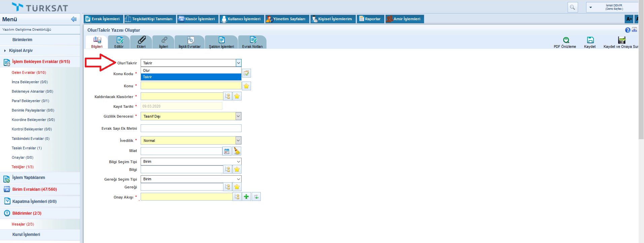Open Gelen Evraklar (8/10) link
The width and height of the screenshot is (644, 243).
(29, 72)
